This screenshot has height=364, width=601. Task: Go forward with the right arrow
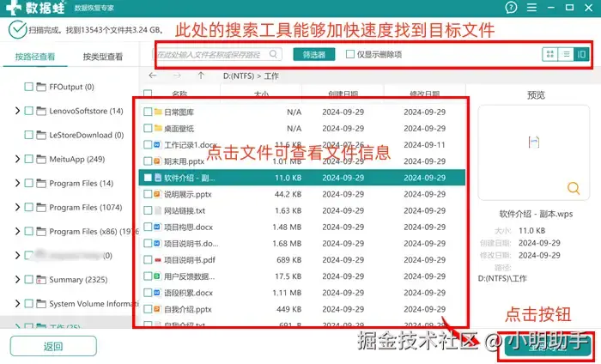point(177,76)
